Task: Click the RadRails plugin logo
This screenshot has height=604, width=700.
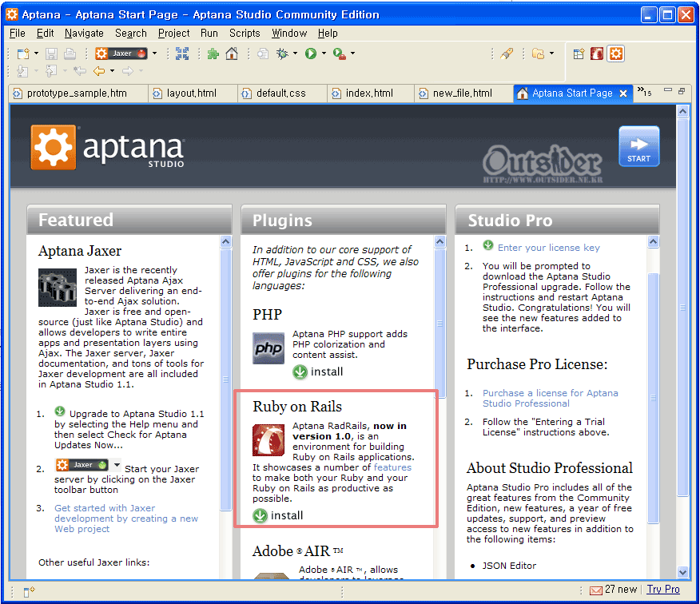Action: coord(268,440)
